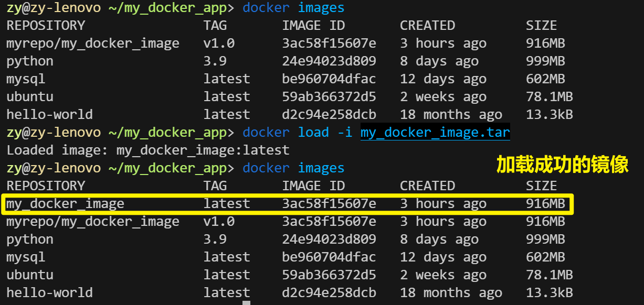Click the TAG header of the first listing
Screen dimensions: 644x305
[215, 26]
